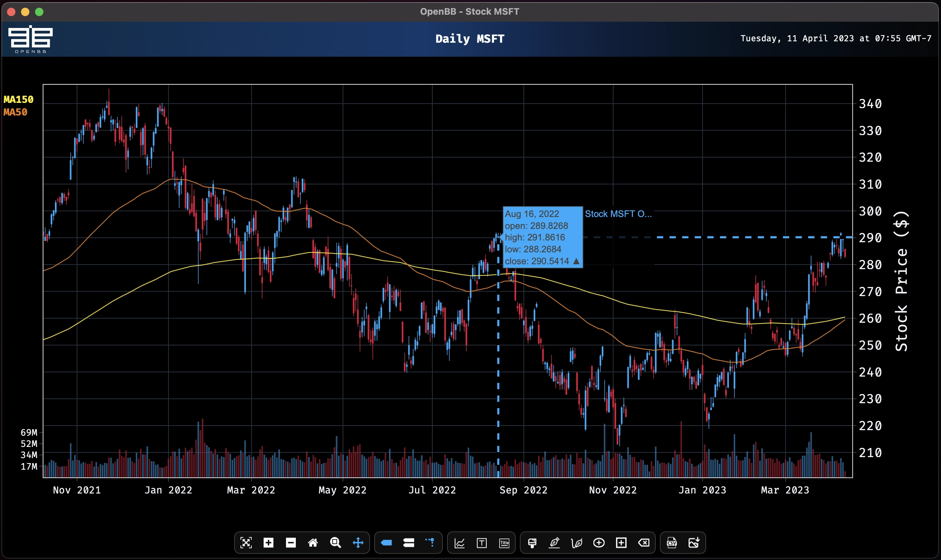Close the OpenBB window with red button

click(x=11, y=12)
